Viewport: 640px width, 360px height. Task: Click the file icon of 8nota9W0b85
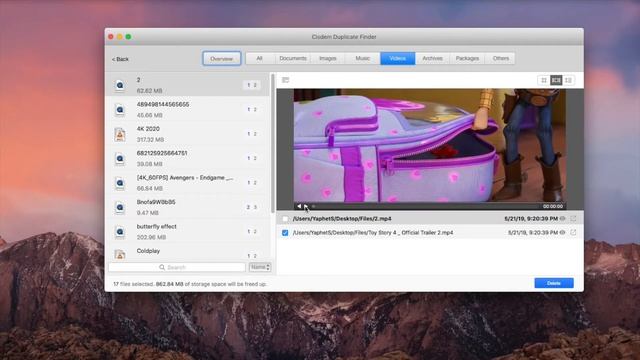pyautogui.click(x=120, y=207)
